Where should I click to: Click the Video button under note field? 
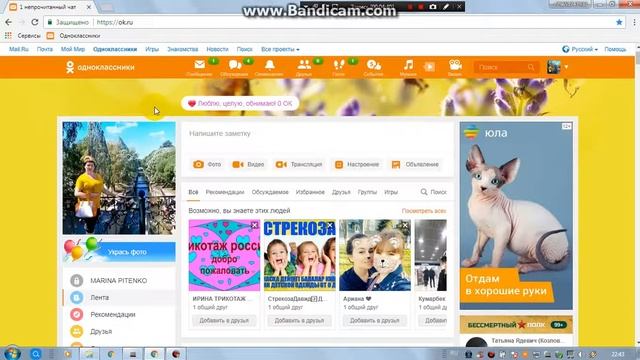click(248, 164)
